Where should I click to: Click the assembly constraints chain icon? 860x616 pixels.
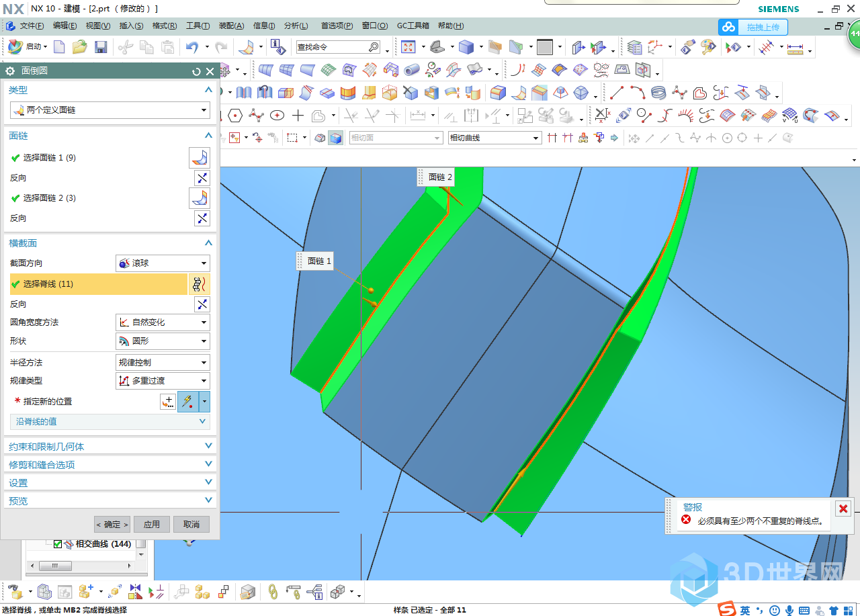point(273,592)
